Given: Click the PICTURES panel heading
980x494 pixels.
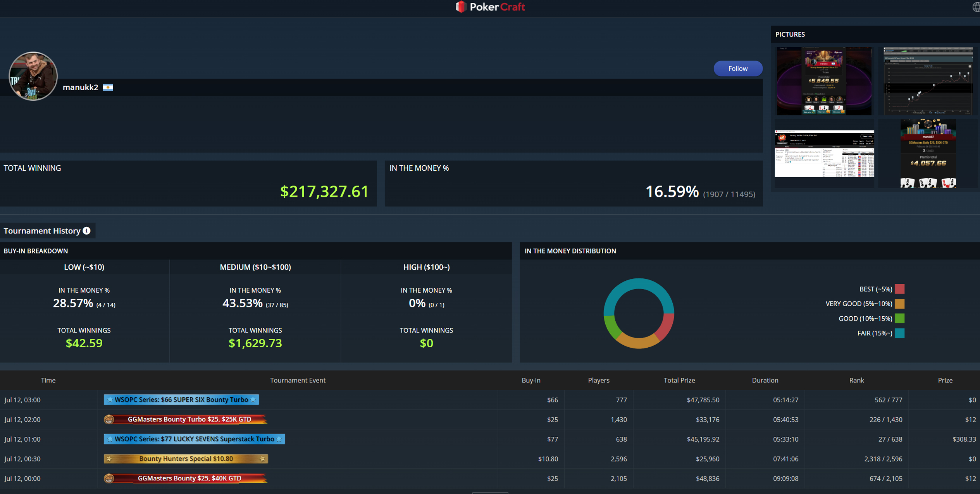Looking at the screenshot, I should (x=790, y=34).
